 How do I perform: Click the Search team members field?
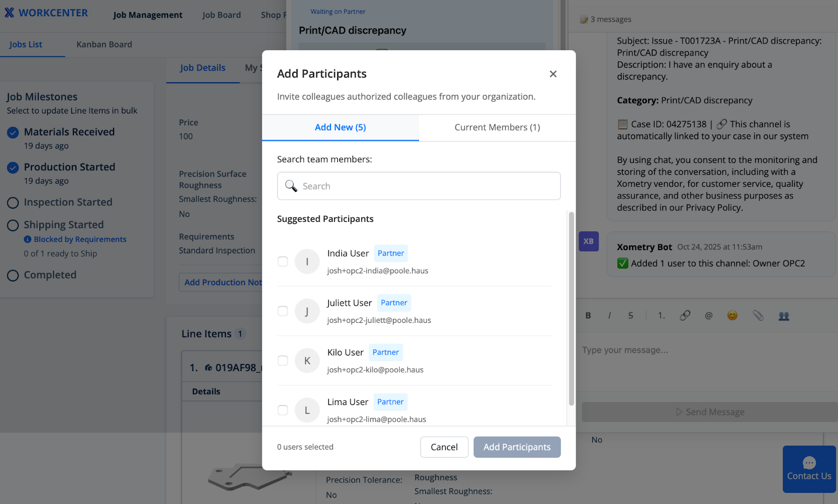[x=419, y=186]
